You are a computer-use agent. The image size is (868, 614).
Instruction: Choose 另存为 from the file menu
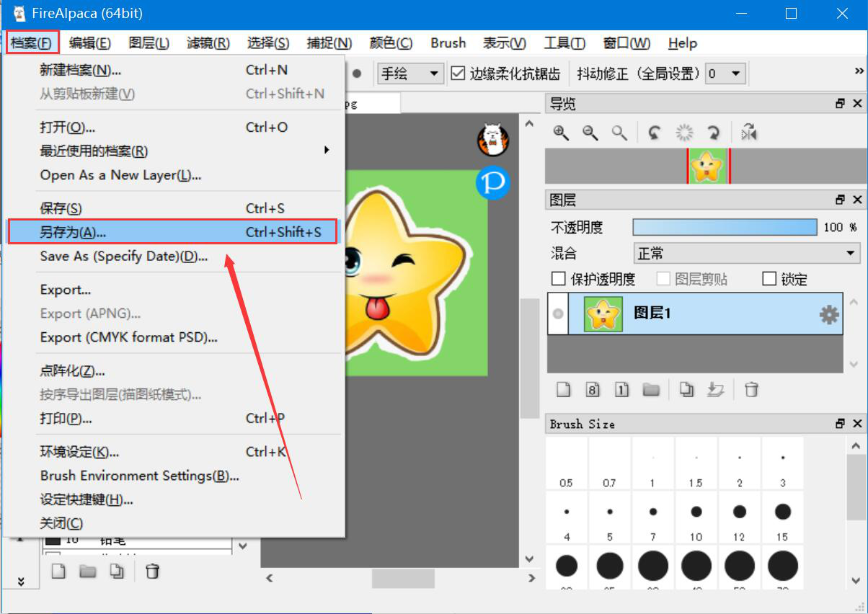coord(174,232)
